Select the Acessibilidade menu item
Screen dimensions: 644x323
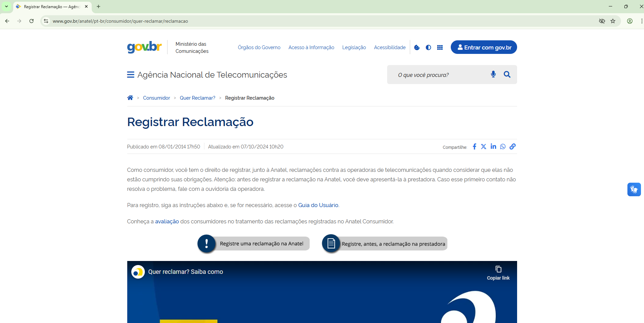point(390,47)
